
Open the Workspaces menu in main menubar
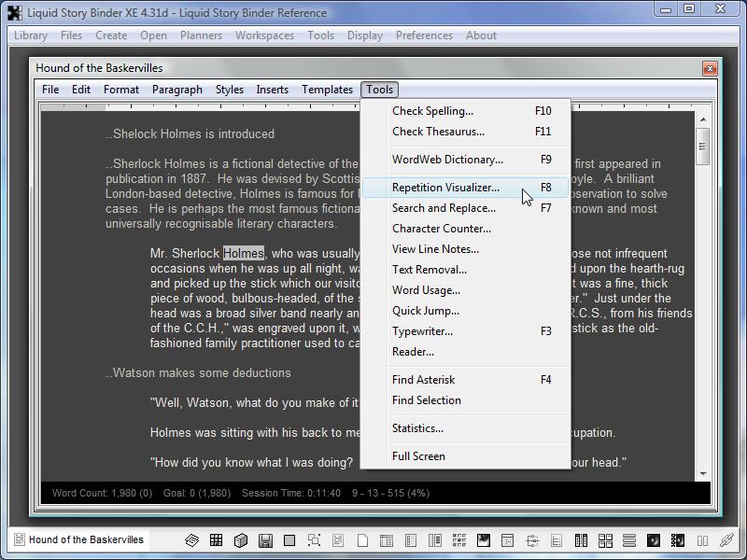click(x=264, y=35)
